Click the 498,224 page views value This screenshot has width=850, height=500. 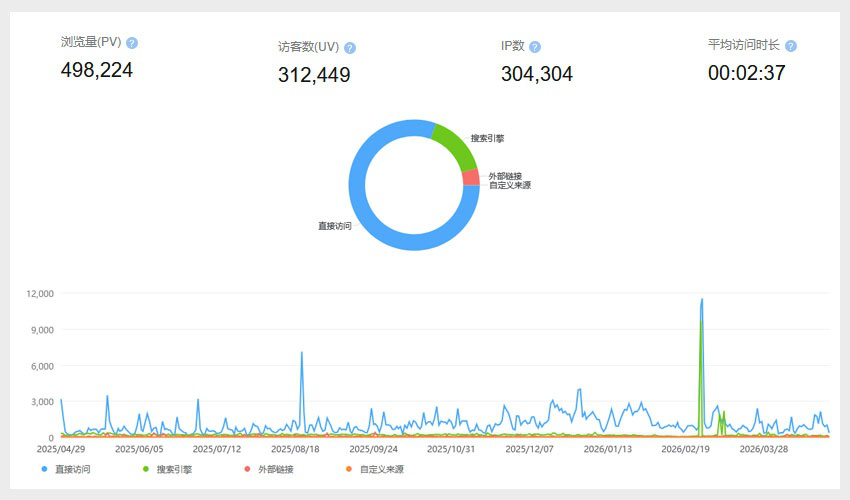[x=97, y=70]
